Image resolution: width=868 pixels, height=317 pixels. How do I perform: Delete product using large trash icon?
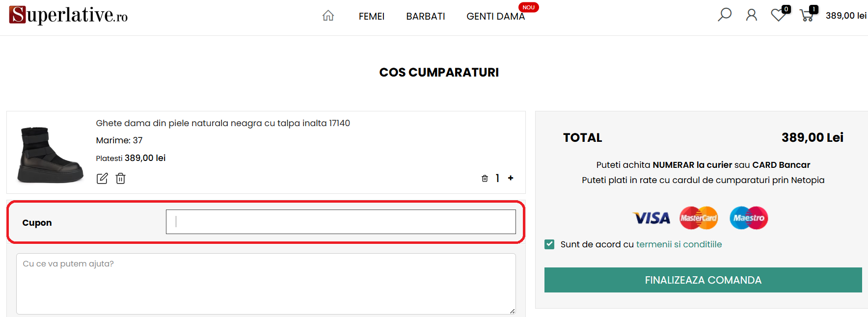coord(121,179)
